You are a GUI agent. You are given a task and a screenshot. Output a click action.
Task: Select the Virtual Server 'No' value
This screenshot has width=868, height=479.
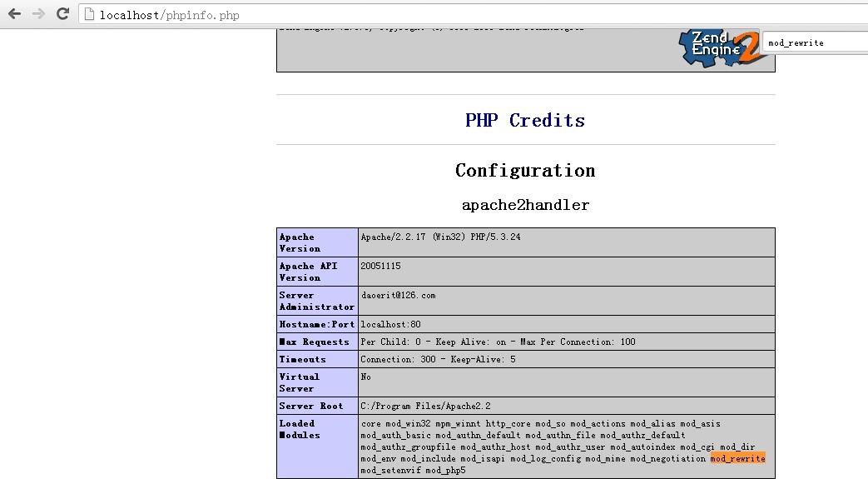tap(366, 377)
